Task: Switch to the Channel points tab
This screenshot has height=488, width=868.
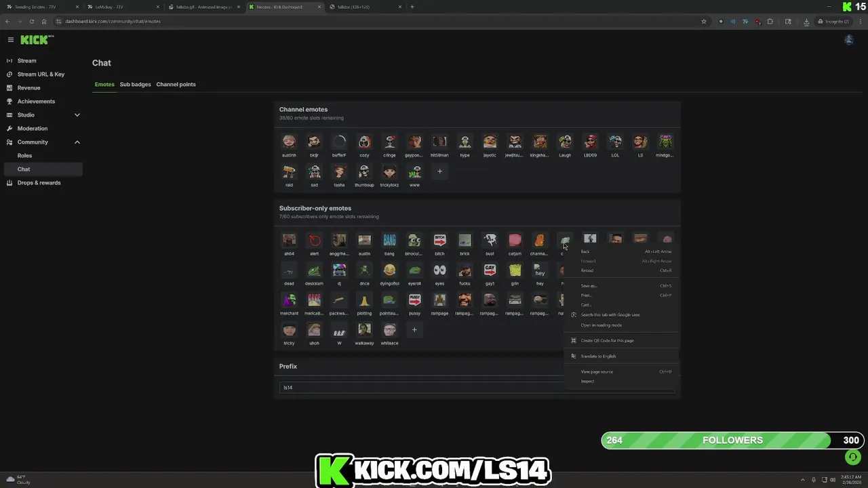Action: click(176, 85)
